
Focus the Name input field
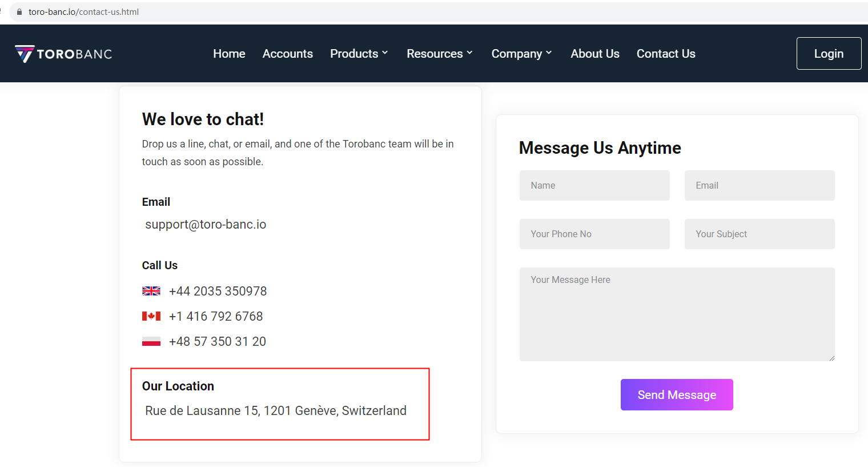[594, 185]
